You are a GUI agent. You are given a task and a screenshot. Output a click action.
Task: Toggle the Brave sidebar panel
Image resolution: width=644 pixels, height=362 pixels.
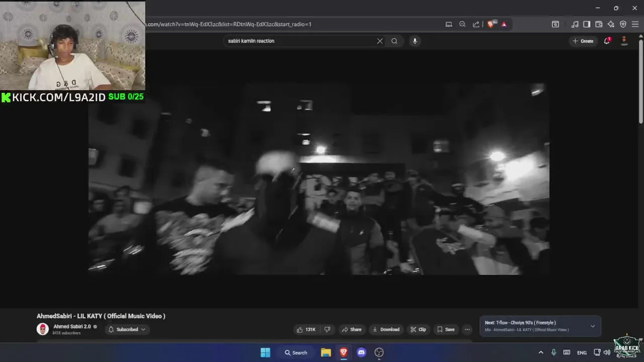point(587,24)
